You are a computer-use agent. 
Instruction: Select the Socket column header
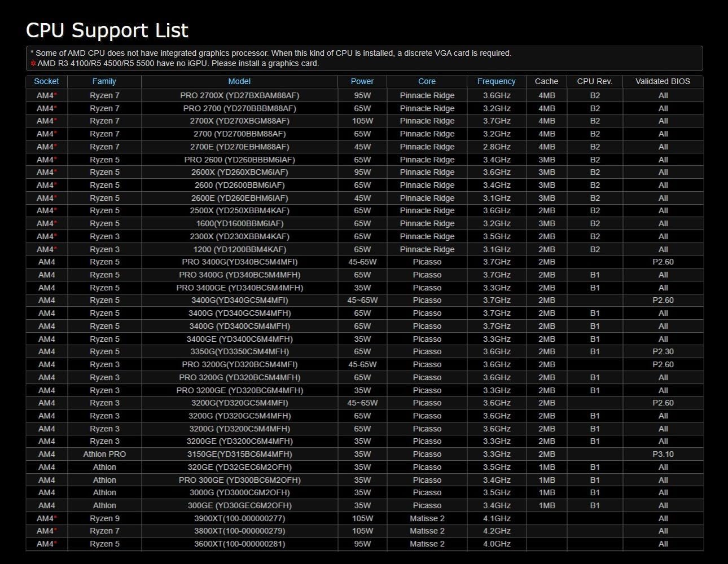coord(46,81)
